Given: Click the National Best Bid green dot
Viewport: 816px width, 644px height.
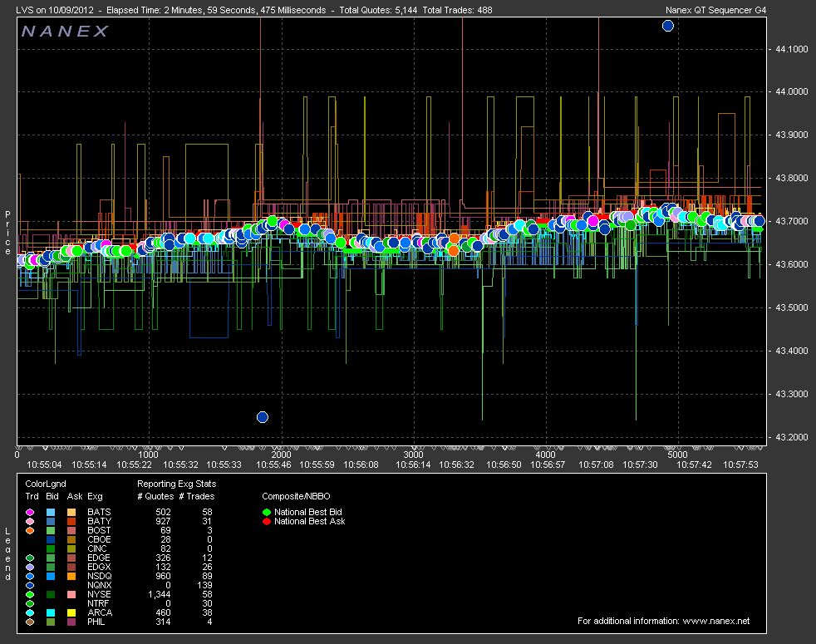Looking at the screenshot, I should coord(266,512).
